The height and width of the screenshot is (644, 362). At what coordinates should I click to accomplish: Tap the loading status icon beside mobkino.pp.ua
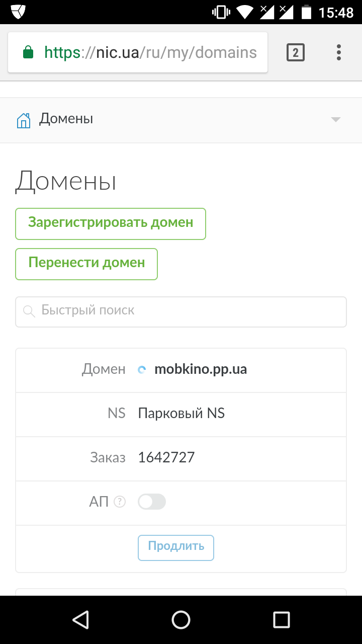pyautogui.click(x=142, y=370)
